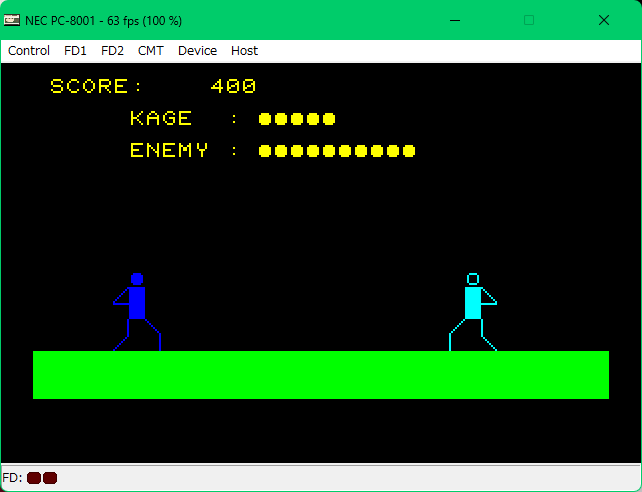Screen dimensions: 642x492
Task: Open the FD1 floppy drive menu
Action: [x=75, y=50]
